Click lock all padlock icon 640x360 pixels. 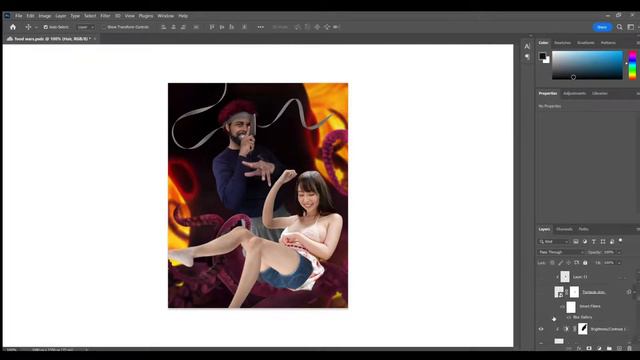[585, 263]
